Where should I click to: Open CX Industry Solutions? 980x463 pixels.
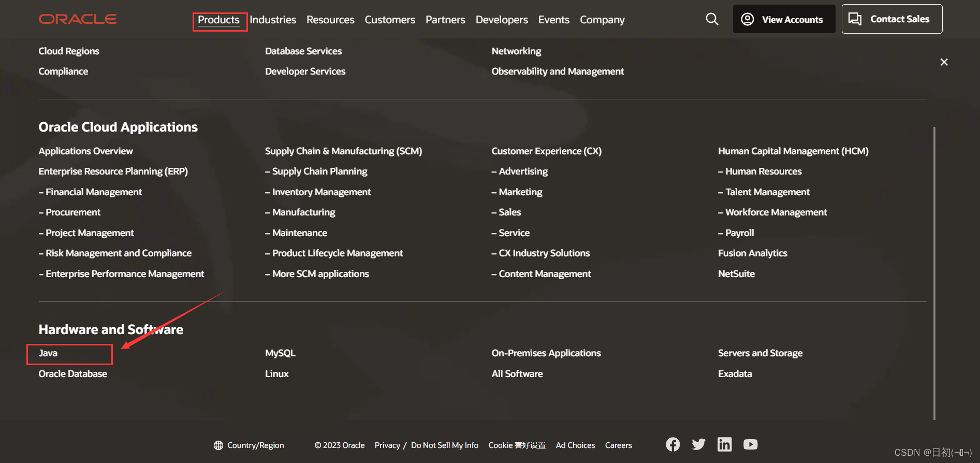[540, 253]
